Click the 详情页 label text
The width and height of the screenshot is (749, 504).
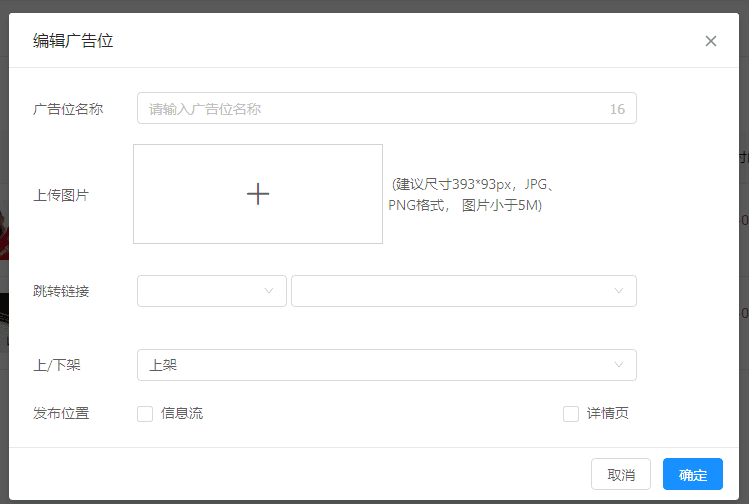pos(607,414)
